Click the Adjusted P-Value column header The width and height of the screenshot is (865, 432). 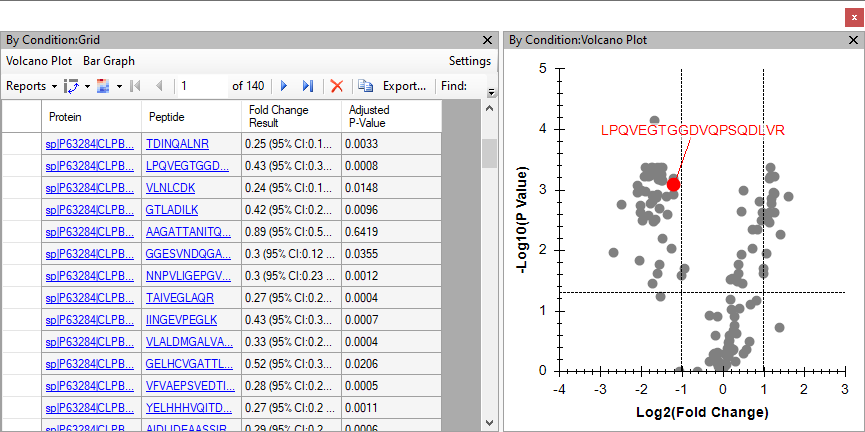tap(392, 116)
